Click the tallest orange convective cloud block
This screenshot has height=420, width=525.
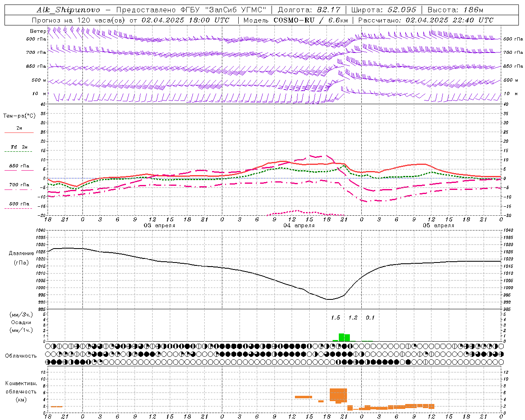(338, 395)
